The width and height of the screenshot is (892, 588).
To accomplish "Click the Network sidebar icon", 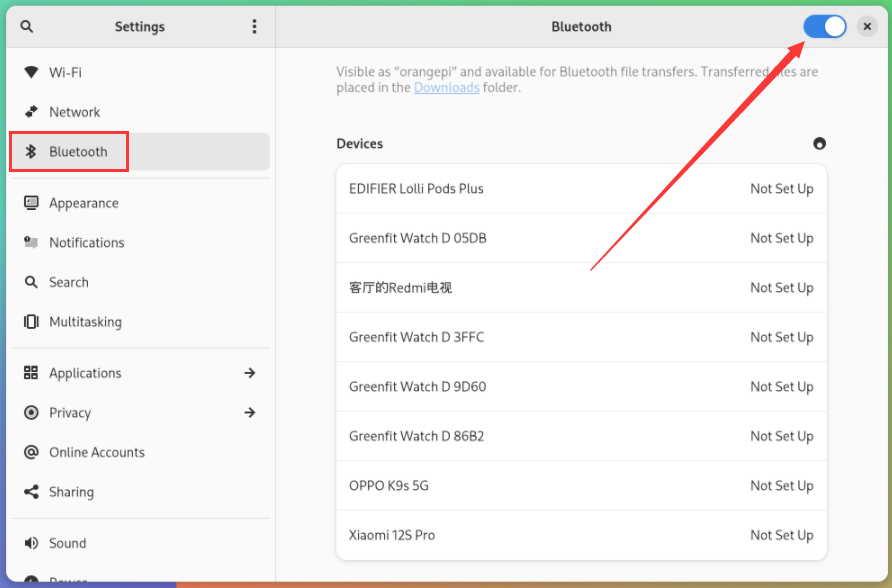I will 31,112.
